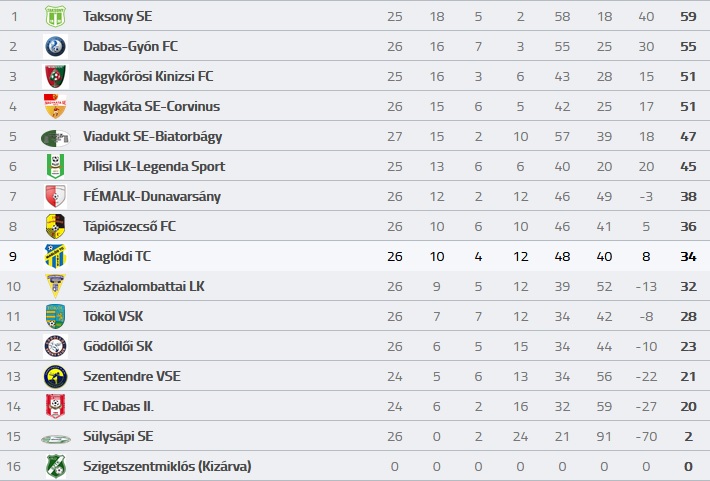Follow the Sülysápi SE team link
This screenshot has height=481, width=710.
click(118, 436)
